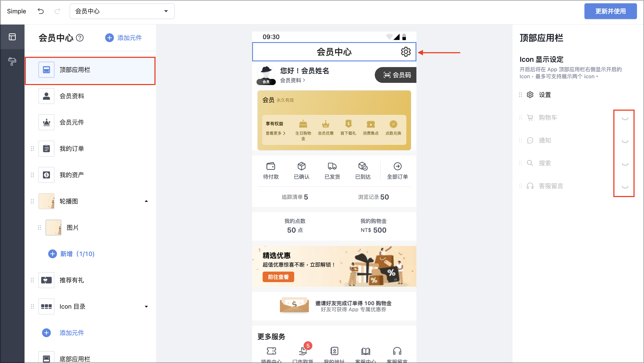Click 我的点数 50 点 in preview
The image size is (644, 363).
tap(295, 226)
